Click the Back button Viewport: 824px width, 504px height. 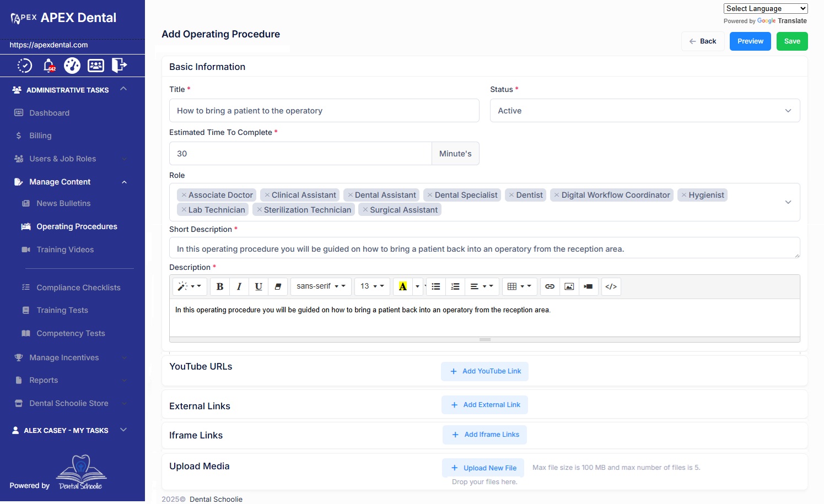pyautogui.click(x=703, y=41)
